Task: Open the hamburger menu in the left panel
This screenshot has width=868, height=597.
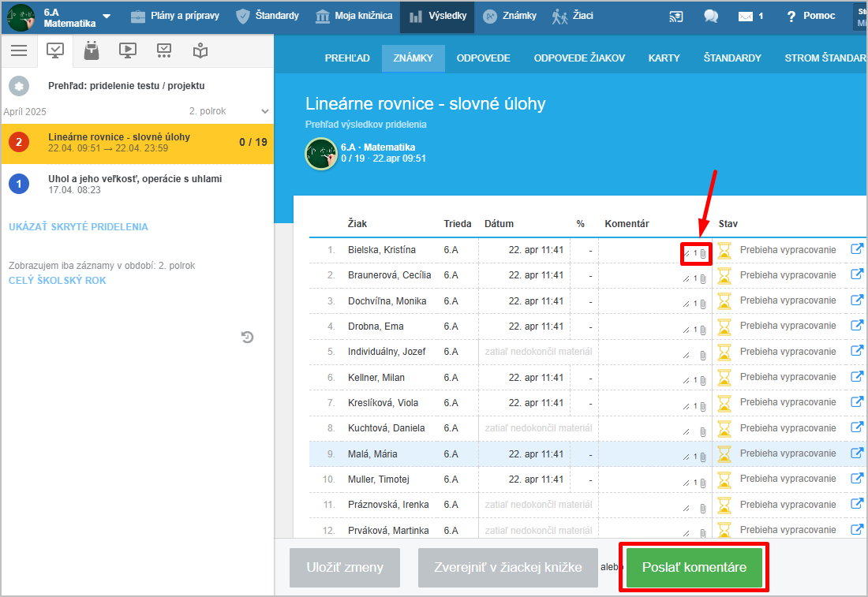Action: (x=19, y=51)
